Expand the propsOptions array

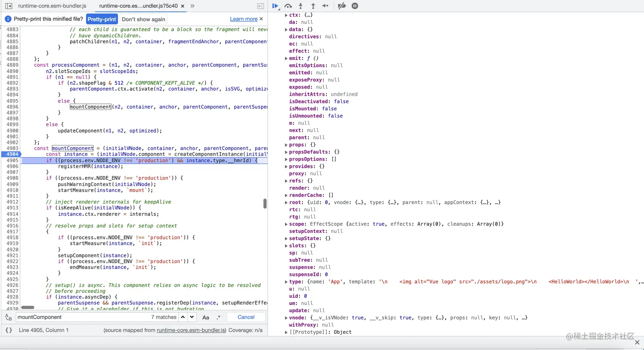[x=286, y=159]
